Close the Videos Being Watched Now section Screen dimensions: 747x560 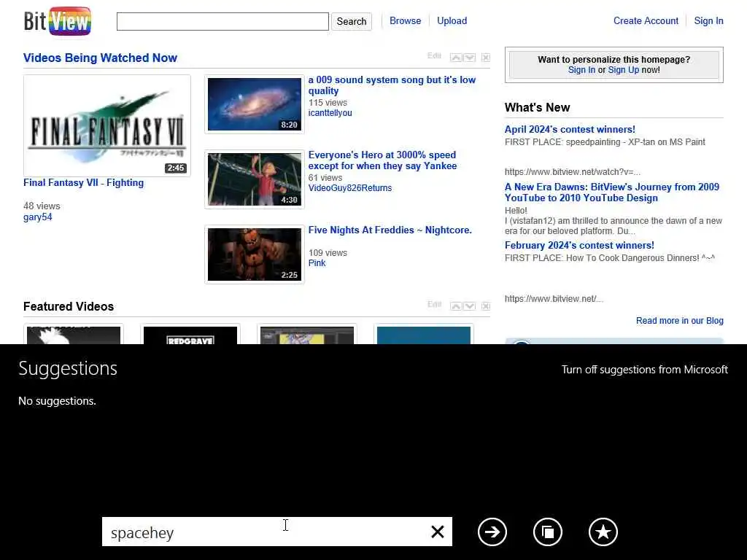485,58
